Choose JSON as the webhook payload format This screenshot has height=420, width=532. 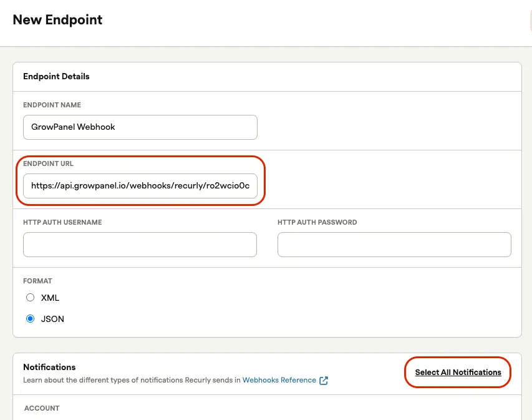30,319
